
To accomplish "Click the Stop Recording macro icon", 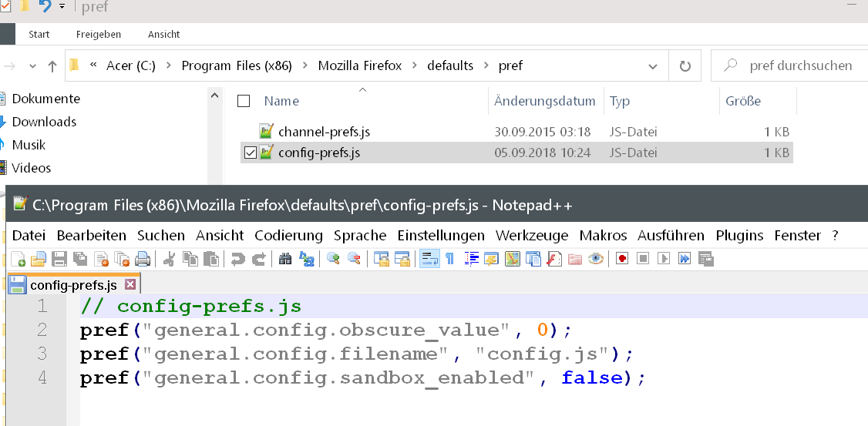I will (x=643, y=258).
